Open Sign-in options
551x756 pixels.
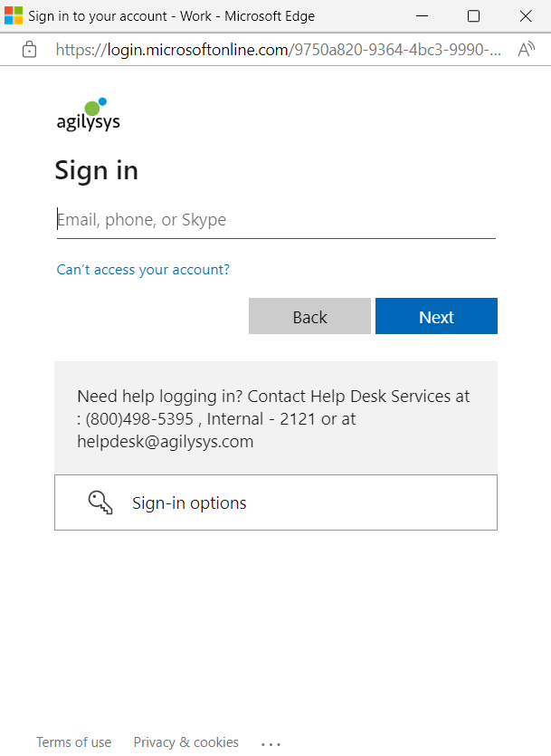point(276,502)
